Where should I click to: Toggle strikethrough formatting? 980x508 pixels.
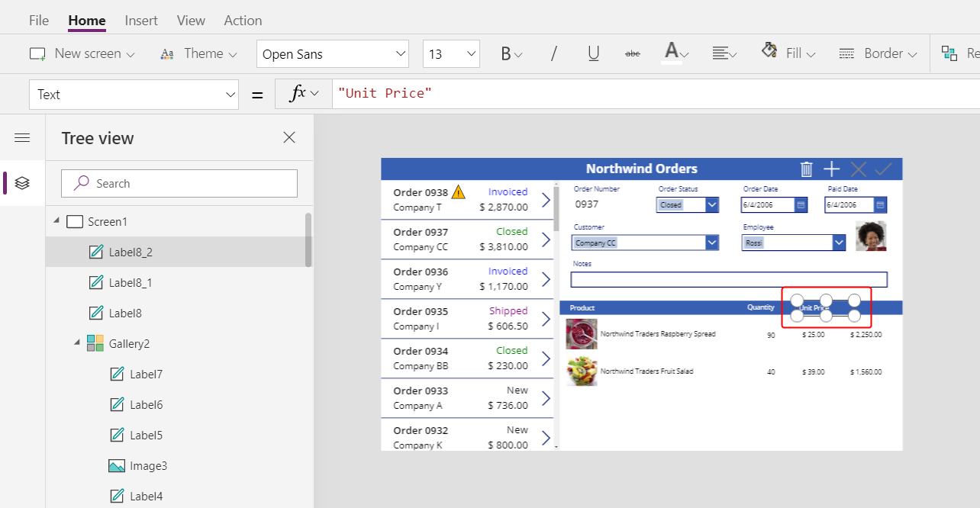633,53
